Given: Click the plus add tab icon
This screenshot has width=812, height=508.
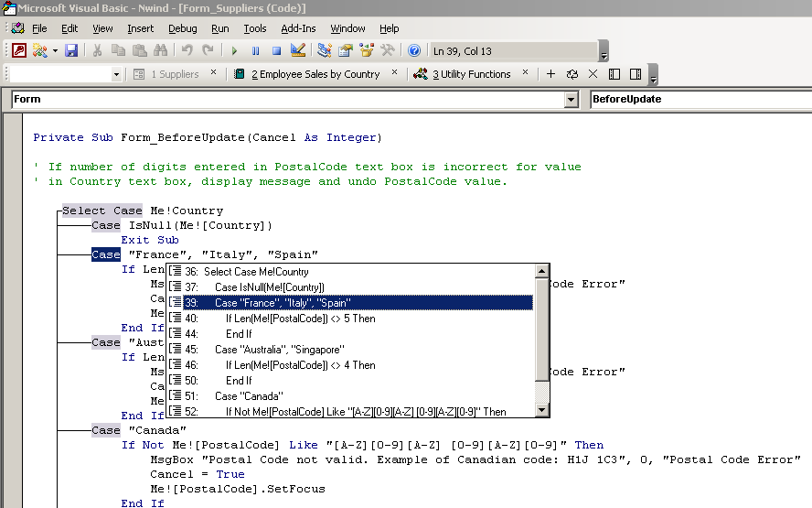Looking at the screenshot, I should pos(551,74).
